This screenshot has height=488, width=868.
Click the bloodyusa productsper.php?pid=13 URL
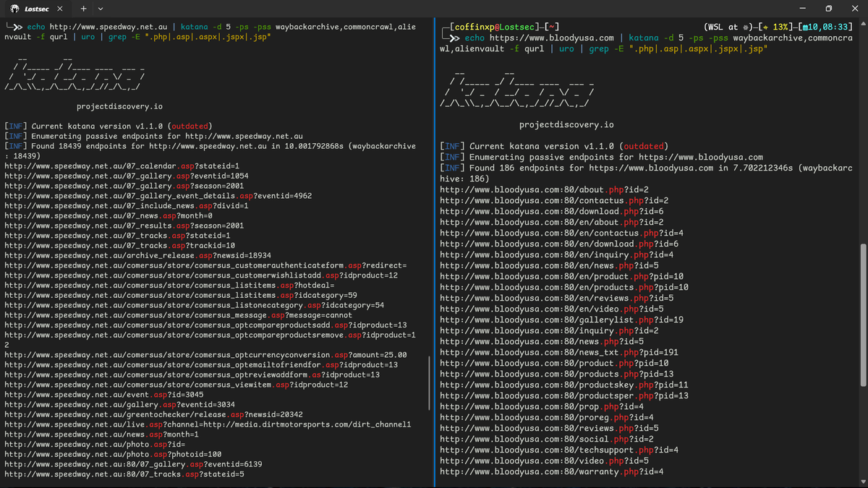[x=564, y=395]
